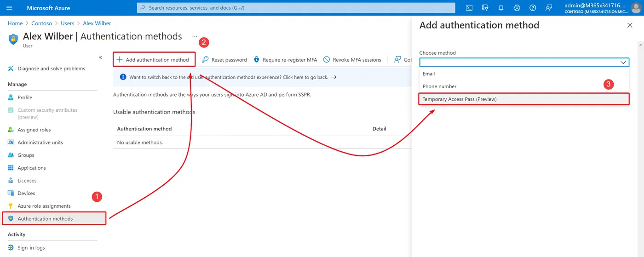Click the admin account avatar
Image resolution: width=644 pixels, height=257 pixels.
636,8
